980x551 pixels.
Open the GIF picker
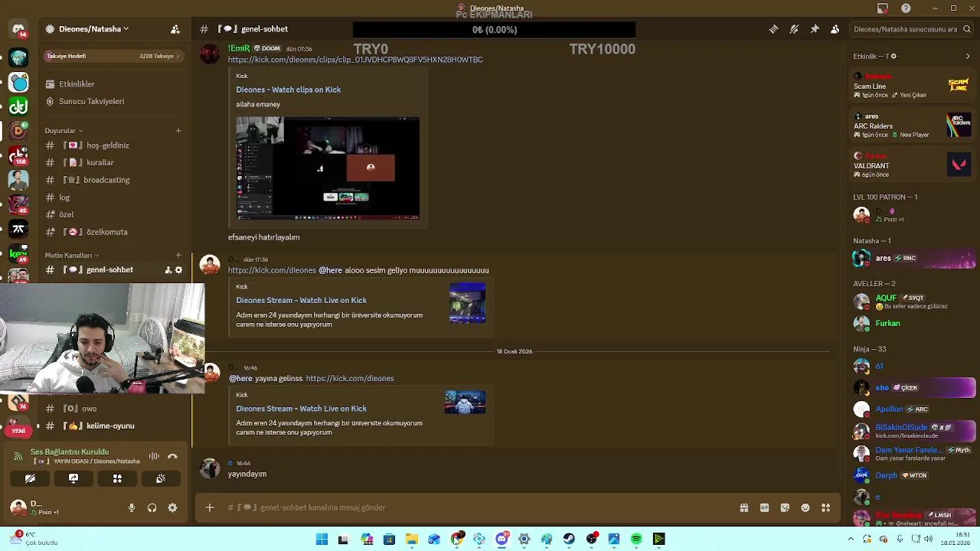click(764, 507)
